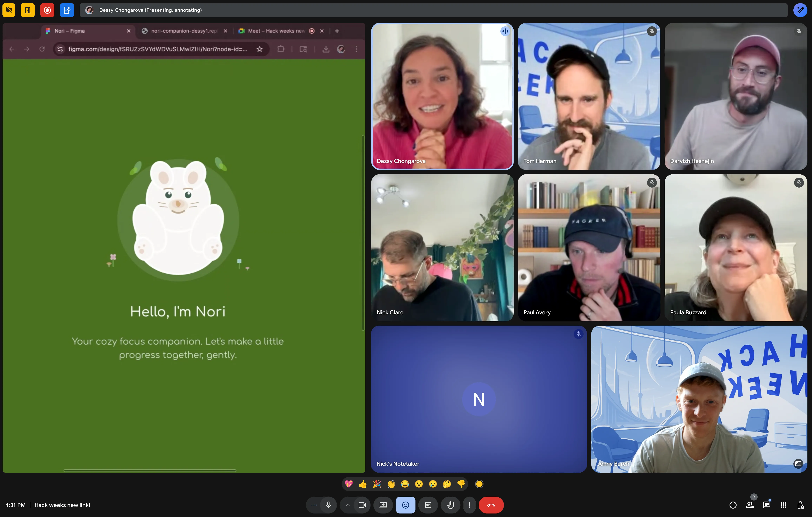The image size is (812, 517).
Task: Switch to the Nori – Figma tab
Action: click(x=70, y=31)
